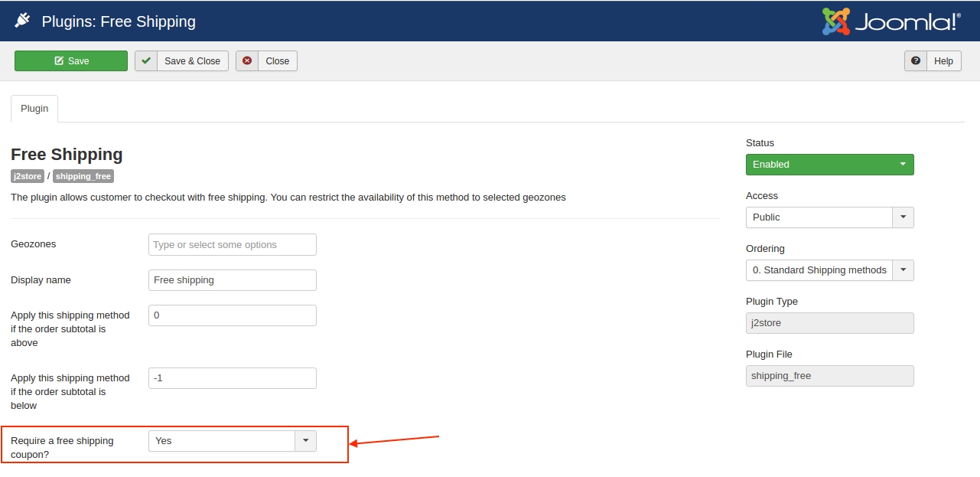Image resolution: width=980 pixels, height=477 pixels.
Task: Focus the order subtotal below field
Action: [x=232, y=378]
